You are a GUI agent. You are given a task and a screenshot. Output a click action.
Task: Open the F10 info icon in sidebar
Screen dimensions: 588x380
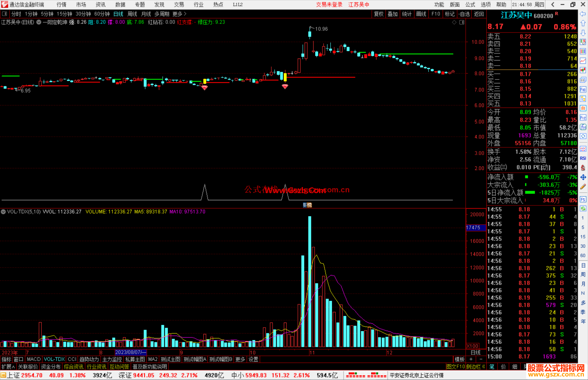[x=583, y=89]
